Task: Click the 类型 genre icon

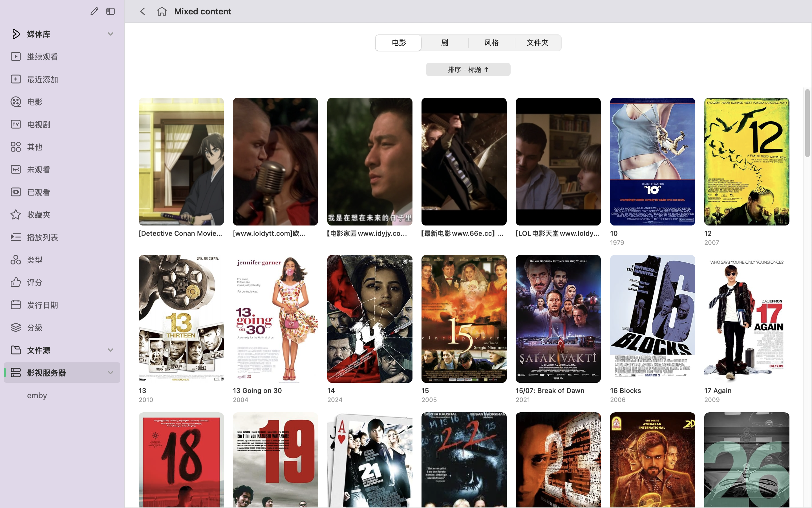Action: coord(16,260)
